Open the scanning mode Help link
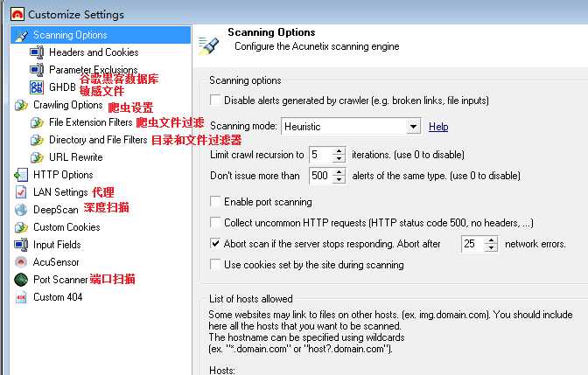 pos(438,127)
